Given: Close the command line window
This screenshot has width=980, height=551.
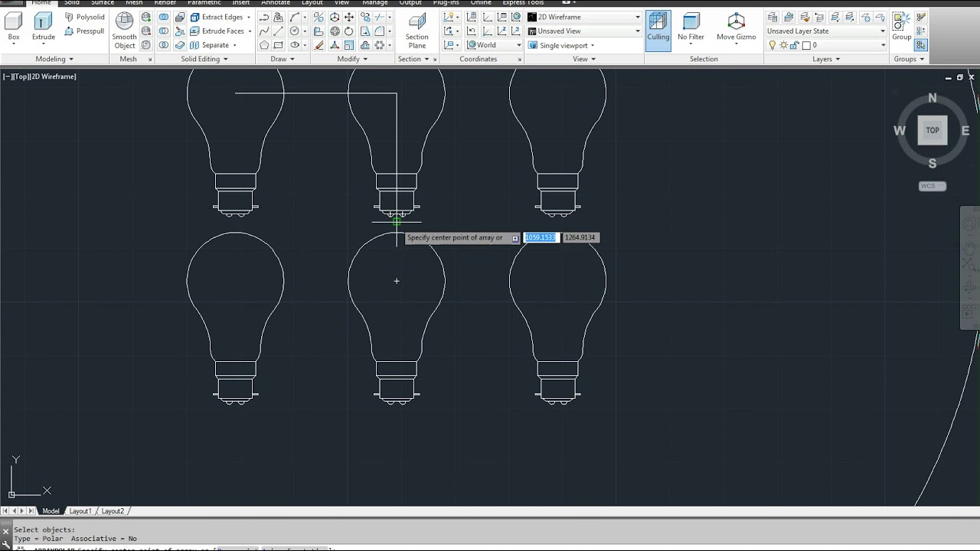Looking at the screenshot, I should tap(6, 533).
